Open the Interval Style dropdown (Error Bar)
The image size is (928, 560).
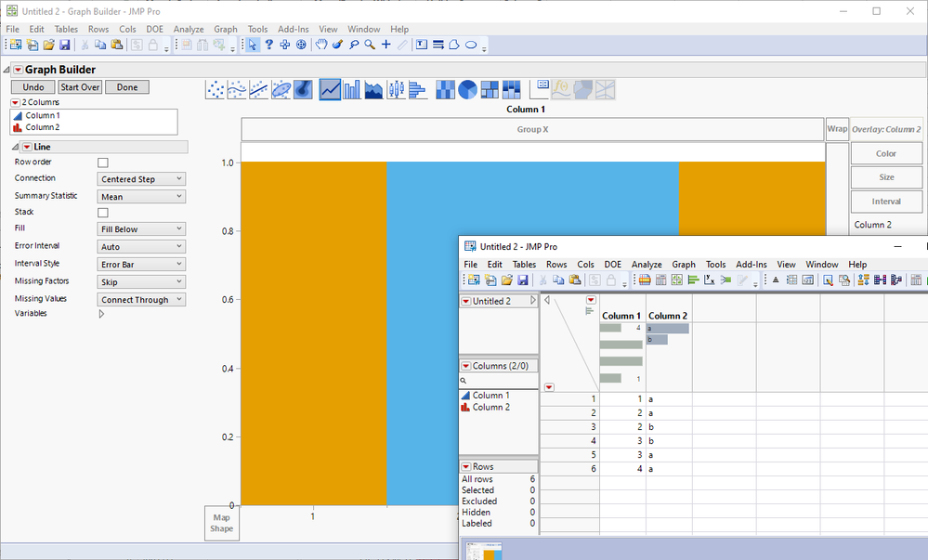pos(141,264)
